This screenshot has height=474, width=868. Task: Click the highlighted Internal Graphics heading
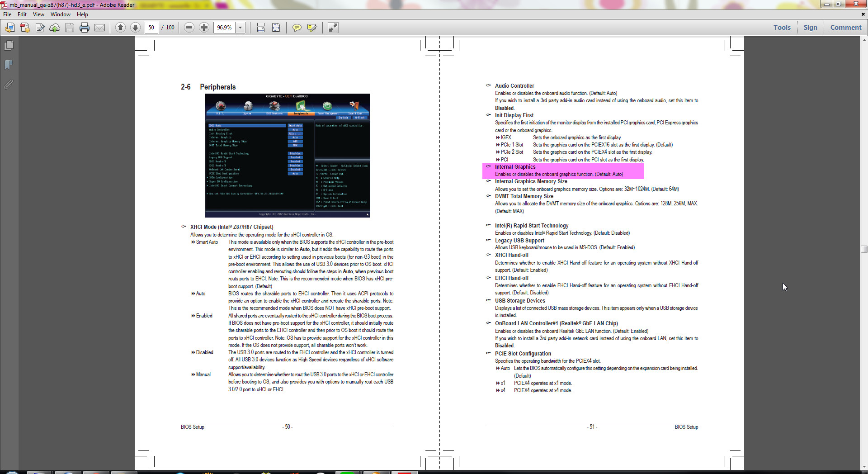pyautogui.click(x=515, y=167)
